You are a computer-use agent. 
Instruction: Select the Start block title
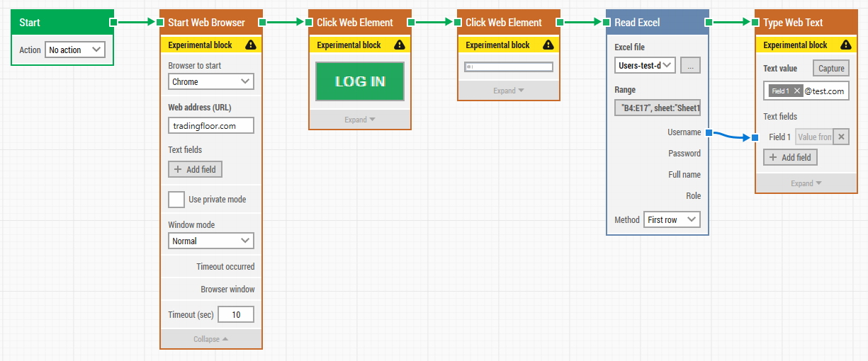coord(30,23)
